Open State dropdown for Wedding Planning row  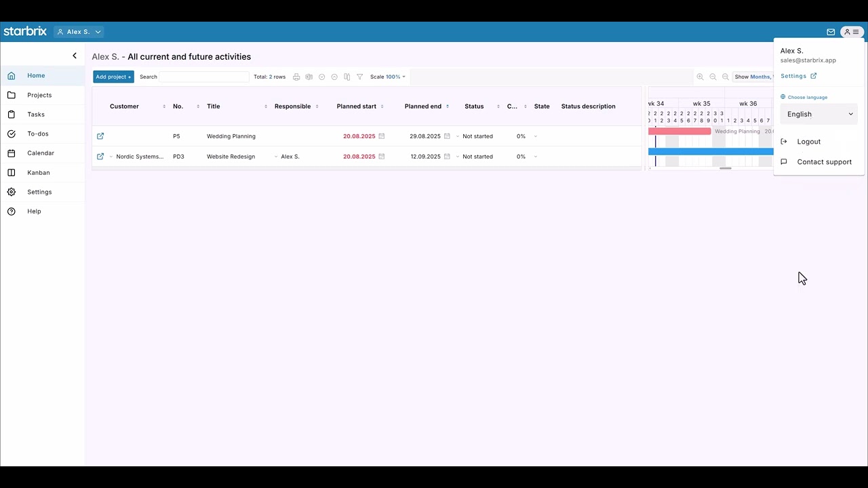coord(536,136)
